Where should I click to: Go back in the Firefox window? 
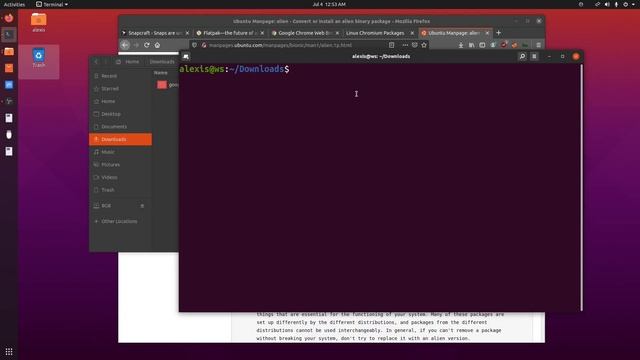pos(125,45)
